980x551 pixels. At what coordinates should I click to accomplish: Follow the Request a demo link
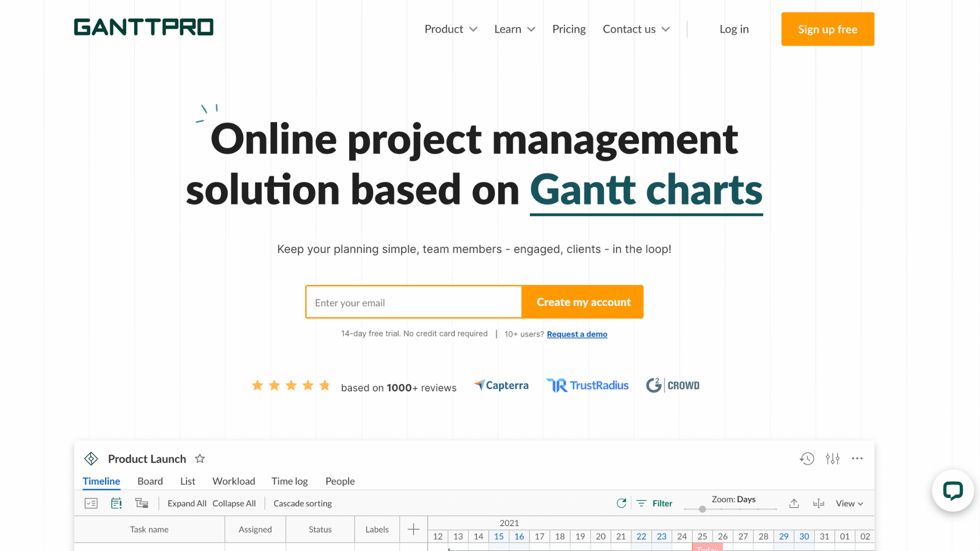tap(577, 334)
